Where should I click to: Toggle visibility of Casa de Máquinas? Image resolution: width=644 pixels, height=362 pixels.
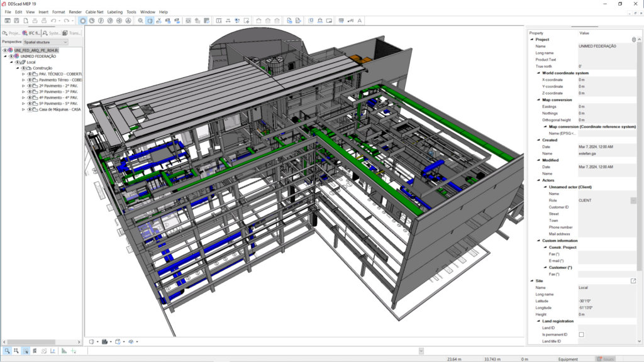pos(30,109)
